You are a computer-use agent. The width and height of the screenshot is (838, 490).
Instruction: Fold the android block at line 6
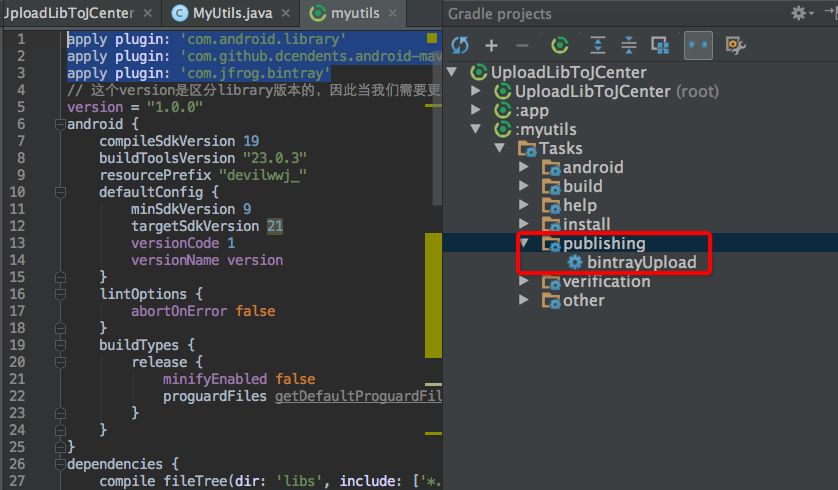click(x=60, y=125)
